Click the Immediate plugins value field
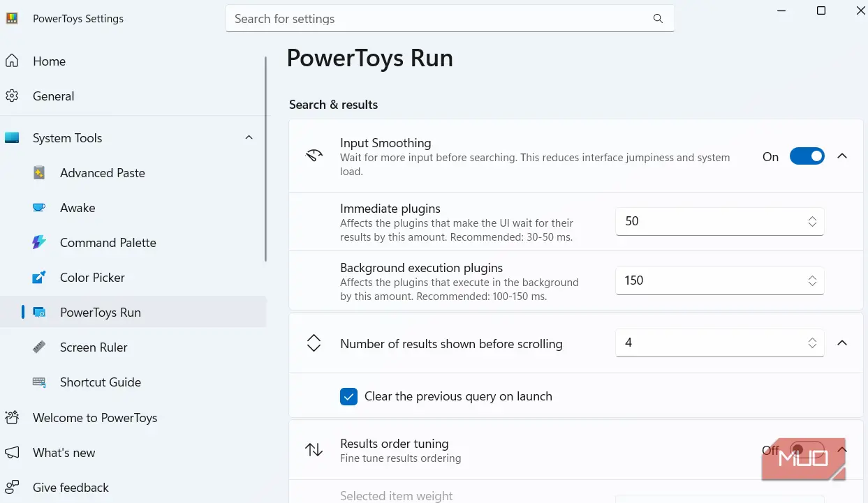The height and width of the screenshot is (503, 868). pos(719,221)
